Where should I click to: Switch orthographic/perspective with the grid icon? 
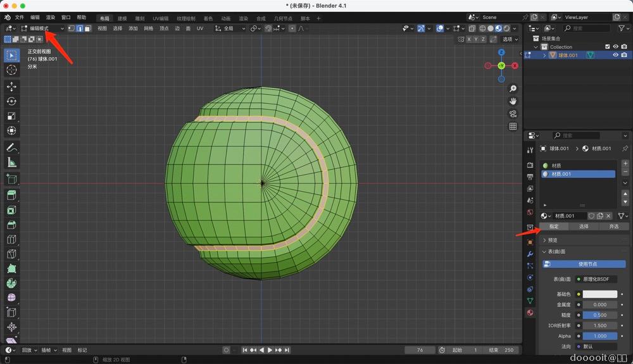click(x=513, y=127)
